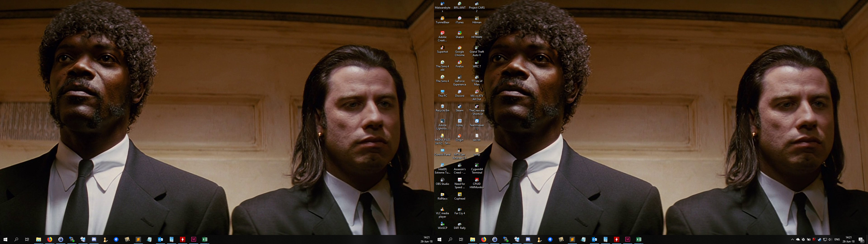Click the Google Chrome desktop shortcut
Screen dimensions: 868x244
coord(460,51)
